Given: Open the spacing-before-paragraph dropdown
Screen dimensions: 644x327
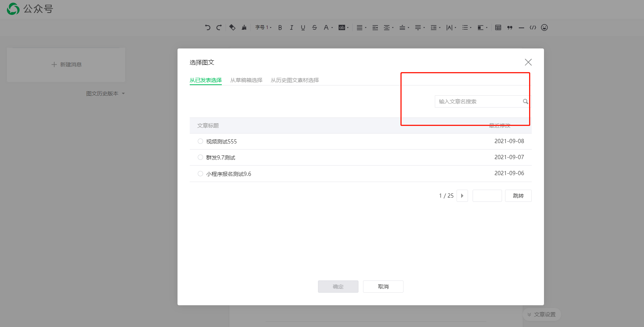Looking at the screenshot, I should (404, 27).
